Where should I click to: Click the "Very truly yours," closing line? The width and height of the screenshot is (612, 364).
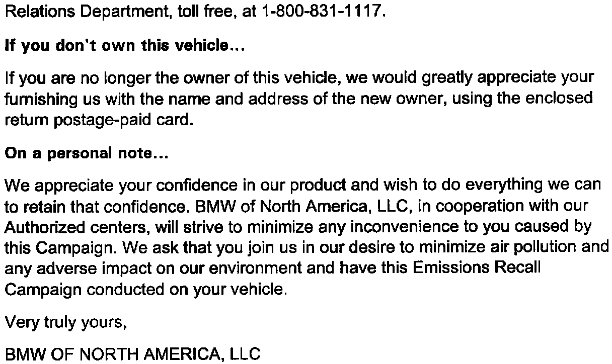coord(64,323)
